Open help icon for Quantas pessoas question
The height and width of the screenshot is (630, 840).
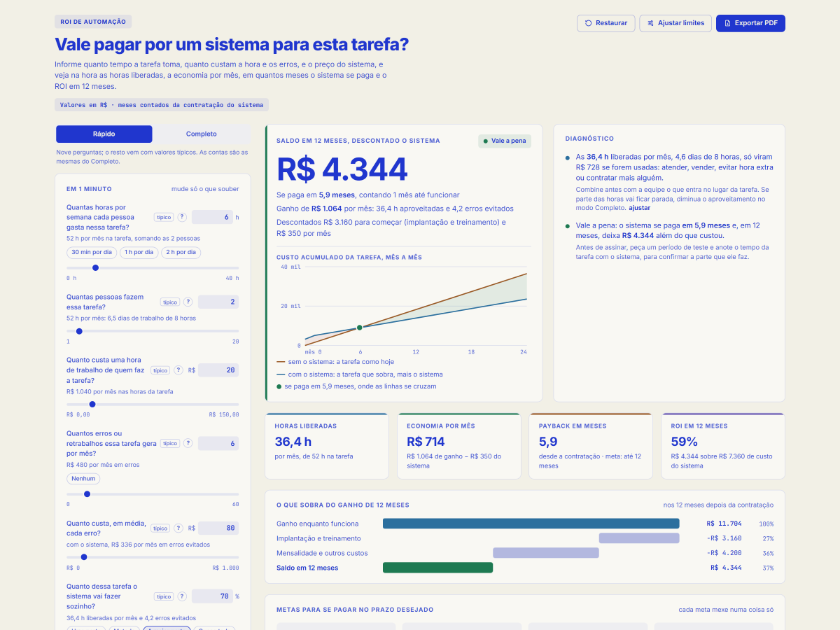(188, 302)
